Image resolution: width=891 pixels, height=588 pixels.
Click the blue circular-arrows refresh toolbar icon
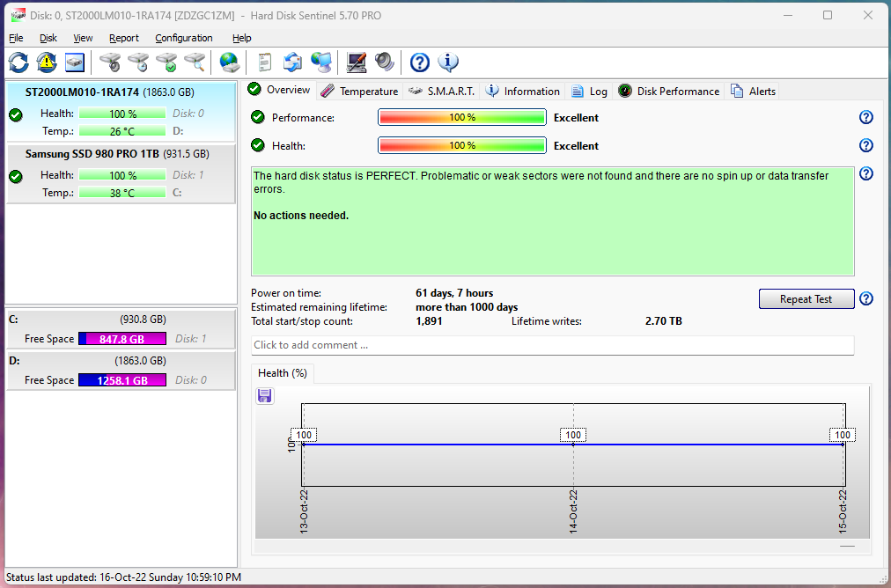tap(18, 62)
